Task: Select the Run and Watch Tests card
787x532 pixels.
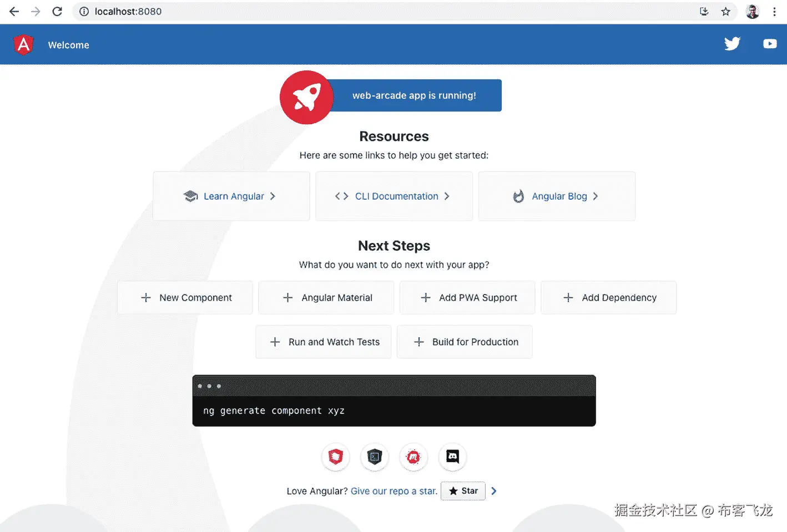Action: (324, 342)
